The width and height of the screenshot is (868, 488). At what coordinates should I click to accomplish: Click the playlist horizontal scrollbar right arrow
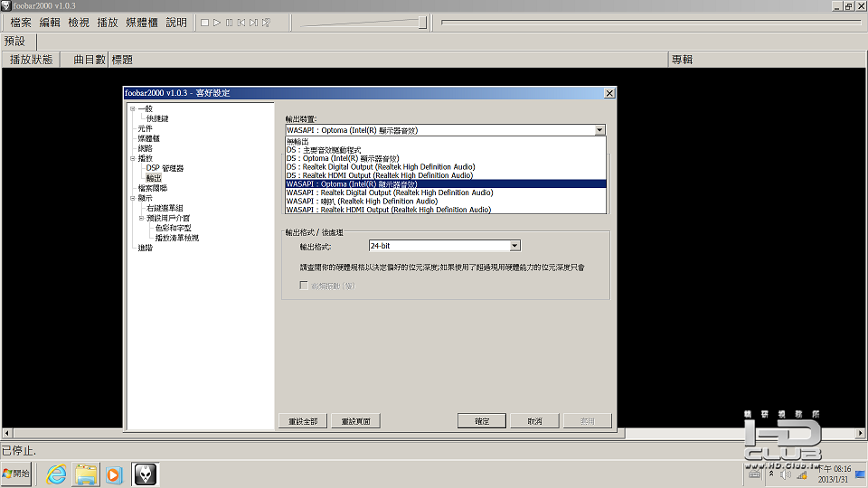860,433
